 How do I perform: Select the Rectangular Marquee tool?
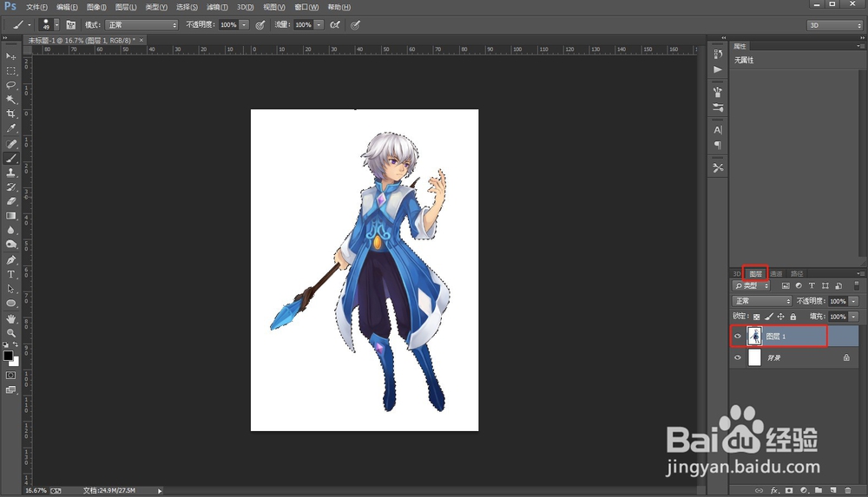10,71
